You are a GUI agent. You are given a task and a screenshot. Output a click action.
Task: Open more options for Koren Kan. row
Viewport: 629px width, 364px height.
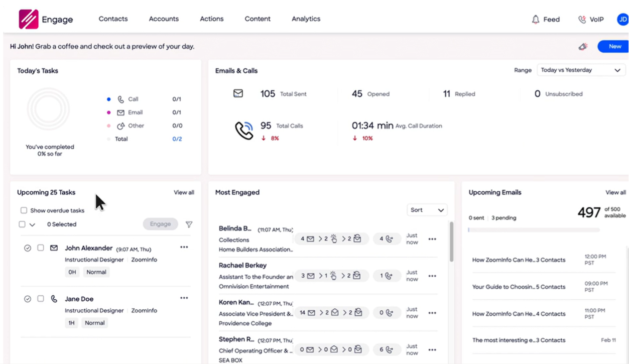tap(432, 313)
